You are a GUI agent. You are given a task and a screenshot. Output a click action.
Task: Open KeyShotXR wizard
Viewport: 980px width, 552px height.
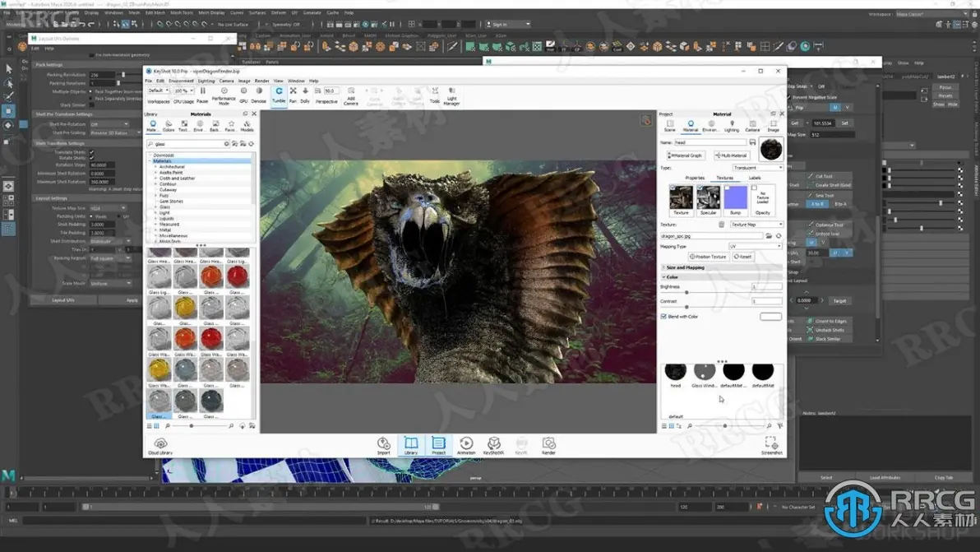click(494, 446)
